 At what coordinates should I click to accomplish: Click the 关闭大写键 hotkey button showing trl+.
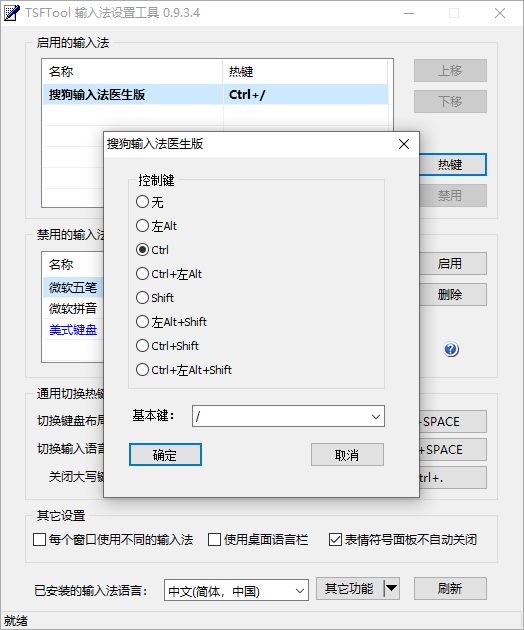452,477
